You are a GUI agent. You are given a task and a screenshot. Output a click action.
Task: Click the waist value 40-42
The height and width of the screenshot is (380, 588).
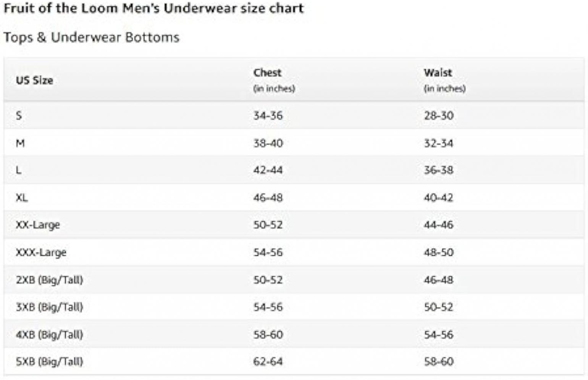point(439,198)
